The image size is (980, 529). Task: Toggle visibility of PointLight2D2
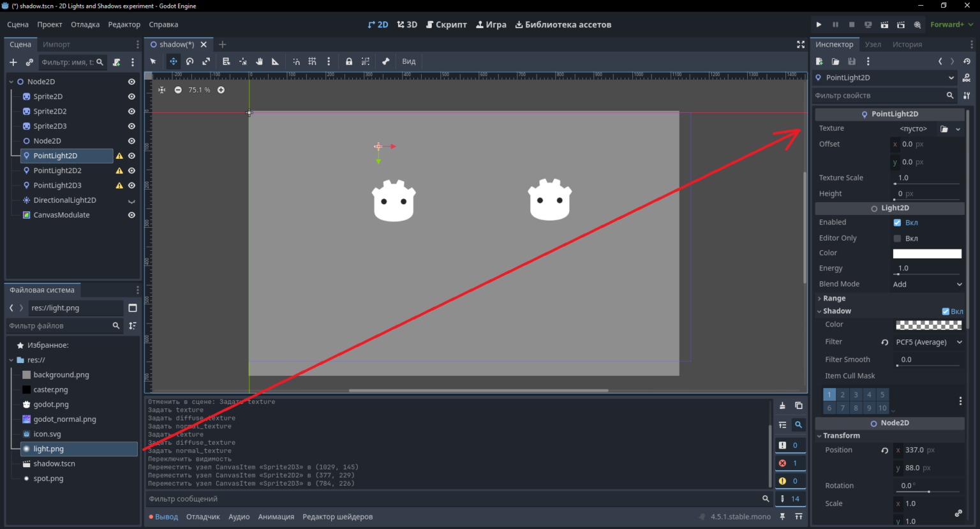pos(131,170)
